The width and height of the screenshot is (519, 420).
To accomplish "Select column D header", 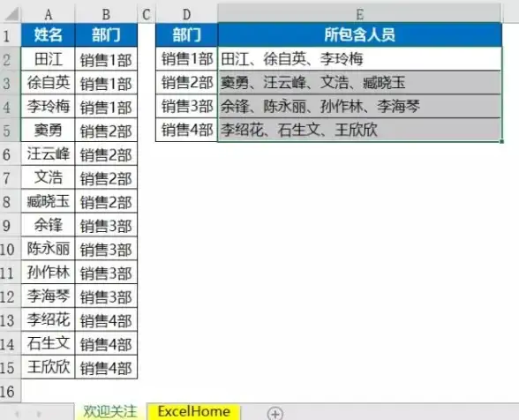I will [187, 15].
